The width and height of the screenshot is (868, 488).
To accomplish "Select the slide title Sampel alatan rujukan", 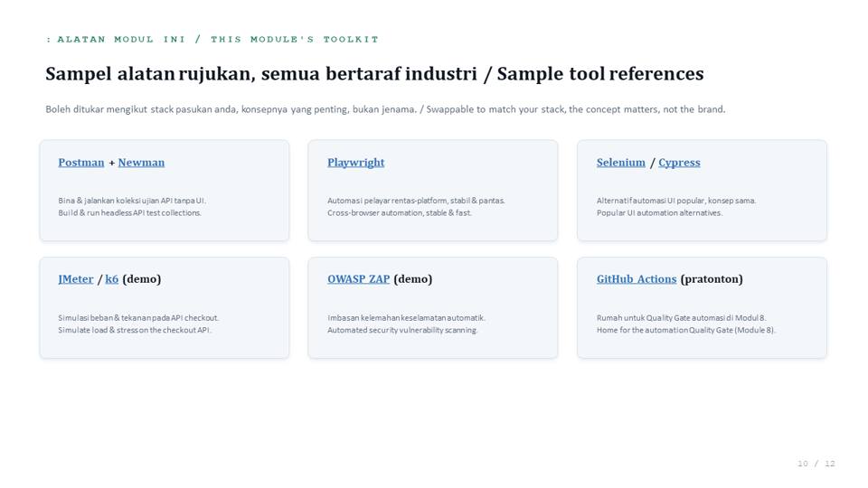I will (374, 73).
